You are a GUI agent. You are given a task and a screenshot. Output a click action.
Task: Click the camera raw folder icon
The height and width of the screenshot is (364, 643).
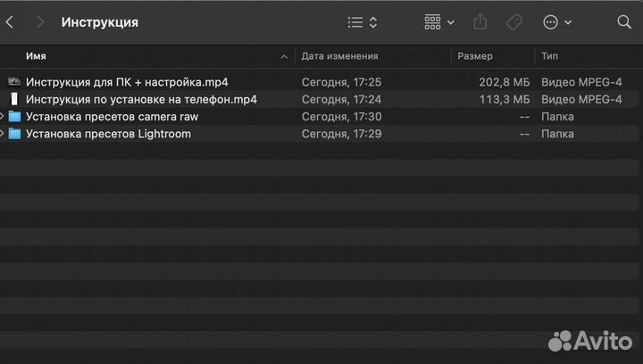coord(14,117)
